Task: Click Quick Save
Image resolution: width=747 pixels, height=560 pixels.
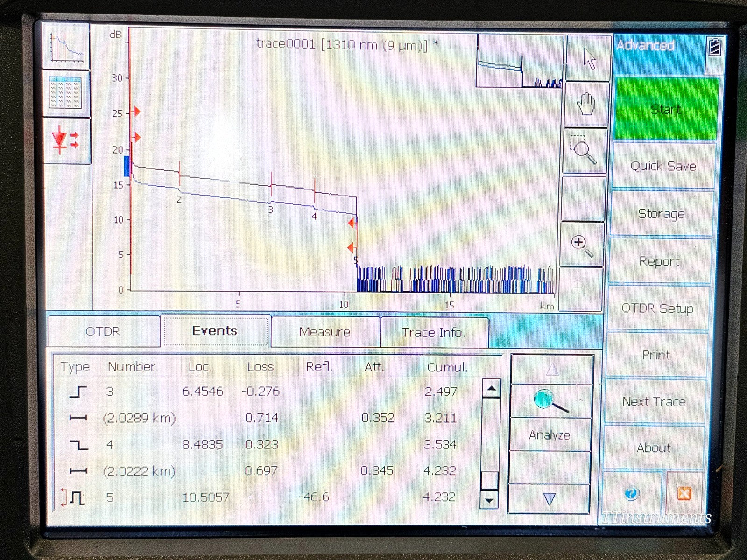Action: (x=663, y=166)
